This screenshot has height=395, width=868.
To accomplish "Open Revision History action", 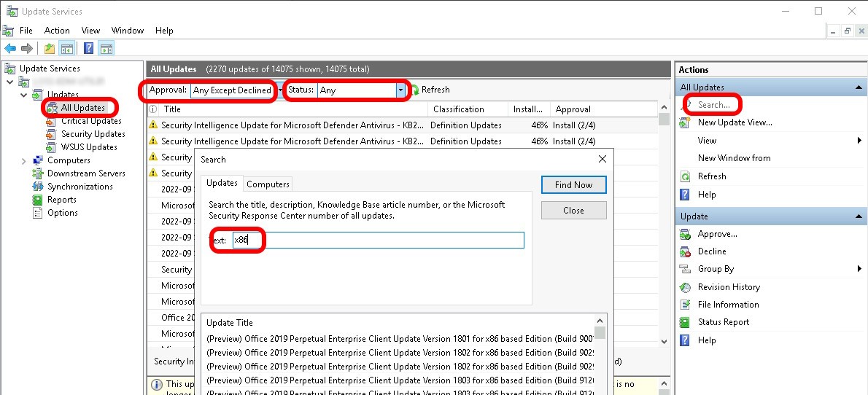I will tap(728, 287).
